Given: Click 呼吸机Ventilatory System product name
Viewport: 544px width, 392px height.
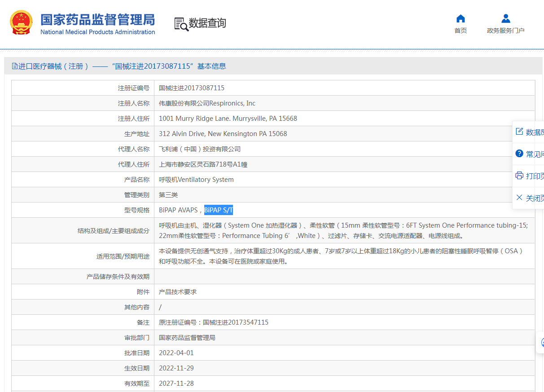Looking at the screenshot, I should pyautogui.click(x=196, y=180).
